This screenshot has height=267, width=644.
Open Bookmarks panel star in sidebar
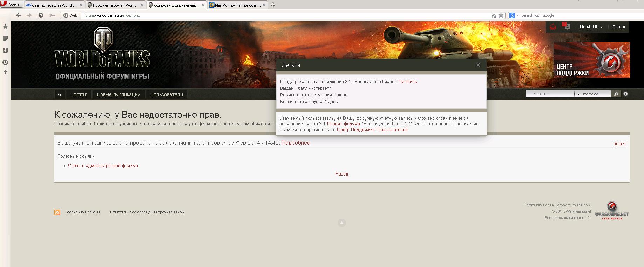tap(5, 27)
